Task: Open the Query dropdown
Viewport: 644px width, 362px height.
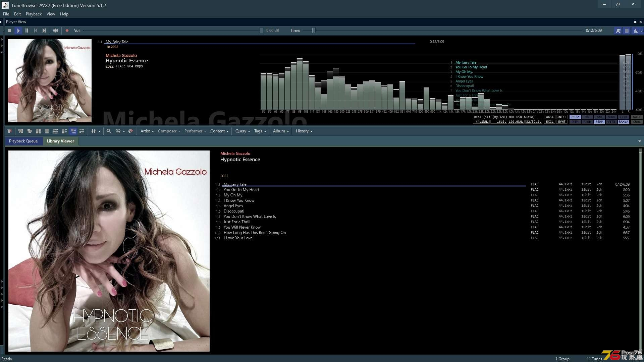Action: 243,131
